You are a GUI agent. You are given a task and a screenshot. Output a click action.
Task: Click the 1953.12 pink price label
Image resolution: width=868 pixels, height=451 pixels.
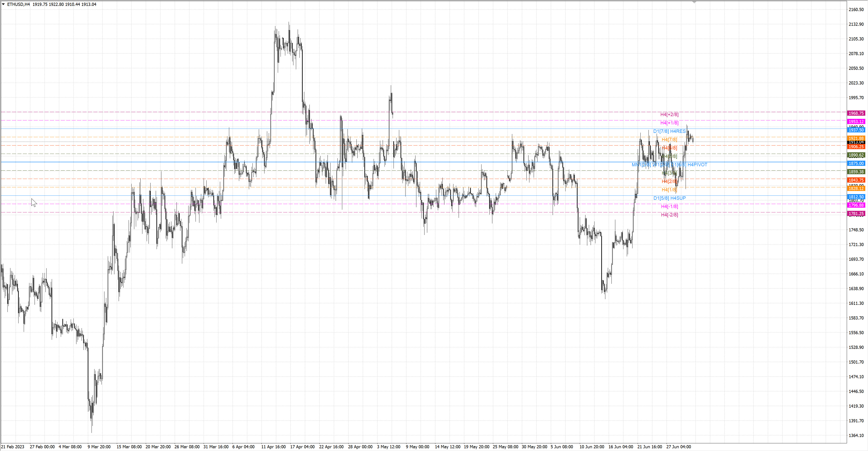click(x=856, y=122)
